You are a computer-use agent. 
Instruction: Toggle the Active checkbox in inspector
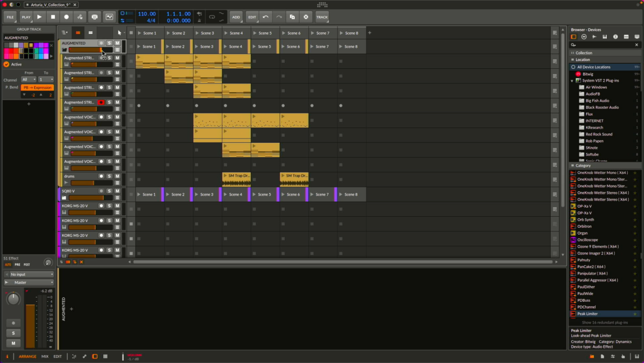coord(7,64)
